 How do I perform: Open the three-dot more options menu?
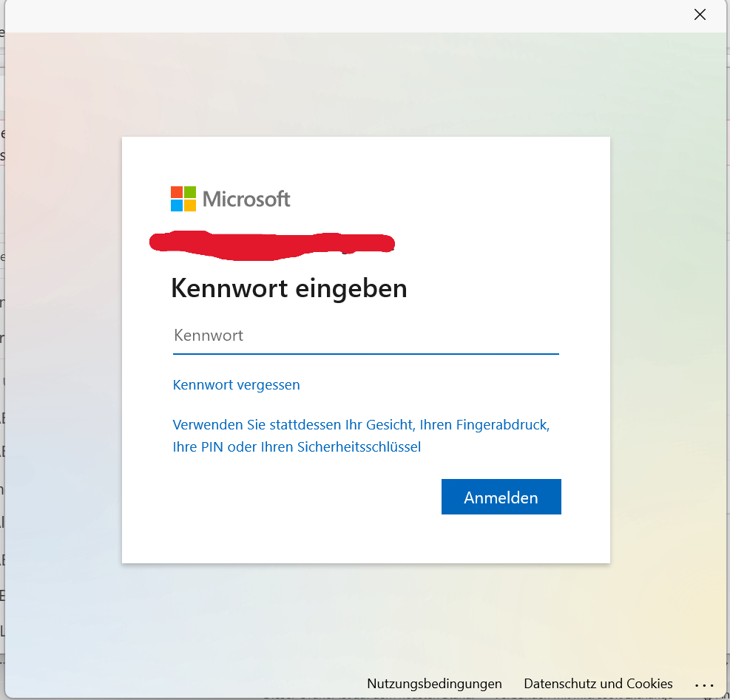coord(704,684)
